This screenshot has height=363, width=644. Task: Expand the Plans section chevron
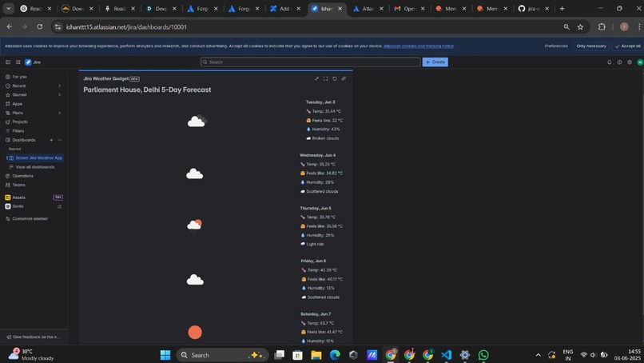click(x=60, y=113)
